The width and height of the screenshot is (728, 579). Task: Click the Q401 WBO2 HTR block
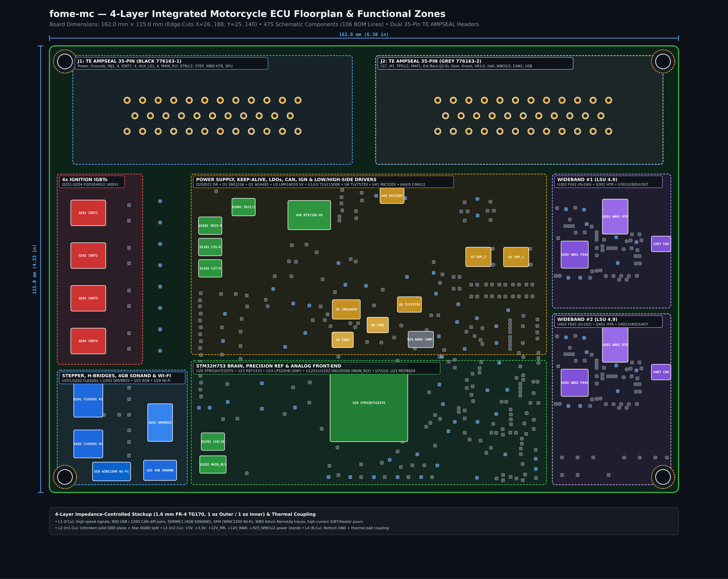[x=615, y=345]
